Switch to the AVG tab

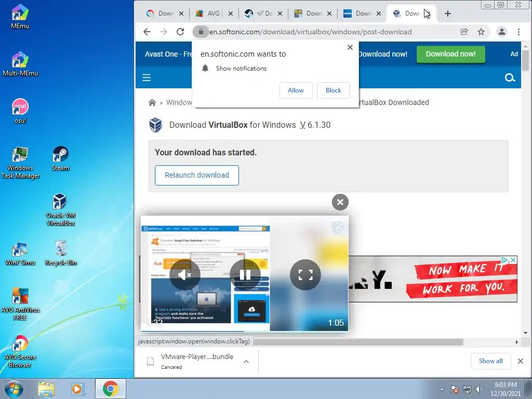(x=214, y=14)
